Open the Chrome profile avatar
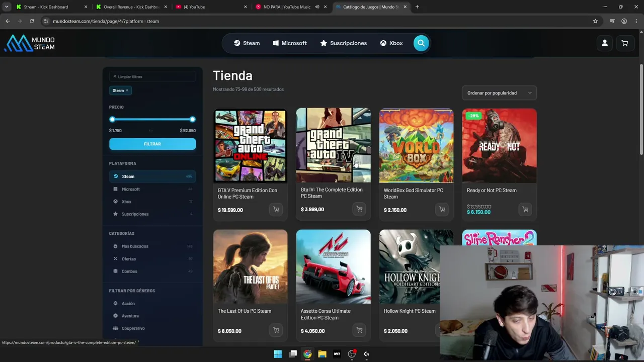The width and height of the screenshot is (644, 362). (x=624, y=21)
